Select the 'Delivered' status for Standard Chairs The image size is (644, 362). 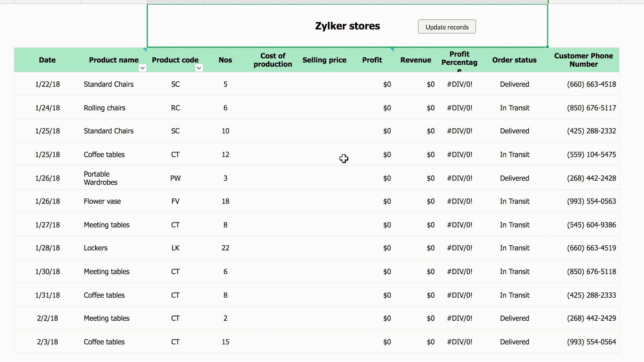(515, 84)
